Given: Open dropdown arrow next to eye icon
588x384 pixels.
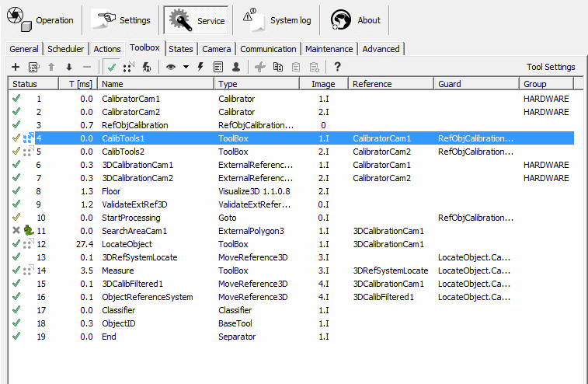Looking at the screenshot, I should 186,68.
